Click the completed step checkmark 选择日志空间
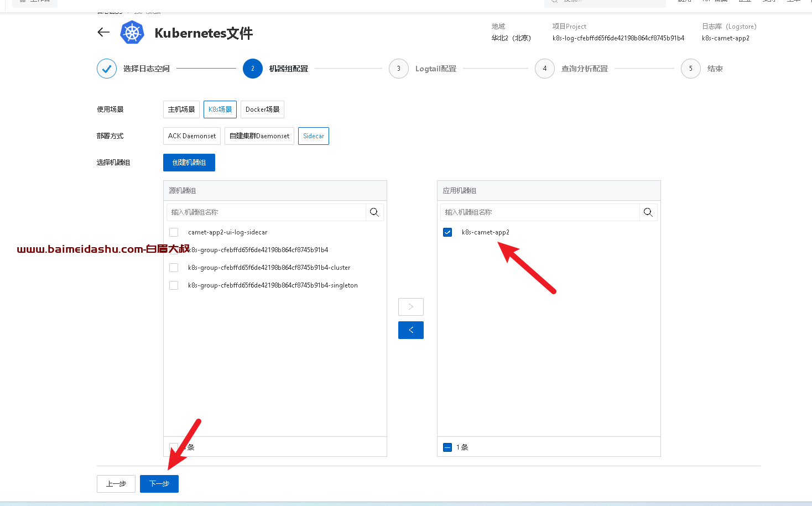This screenshot has width=812, height=506. point(107,69)
